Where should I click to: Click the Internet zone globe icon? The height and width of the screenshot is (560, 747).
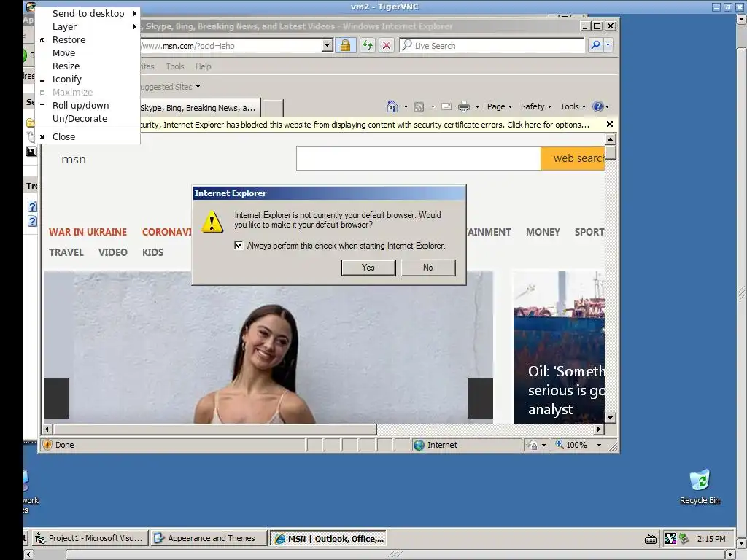point(419,445)
